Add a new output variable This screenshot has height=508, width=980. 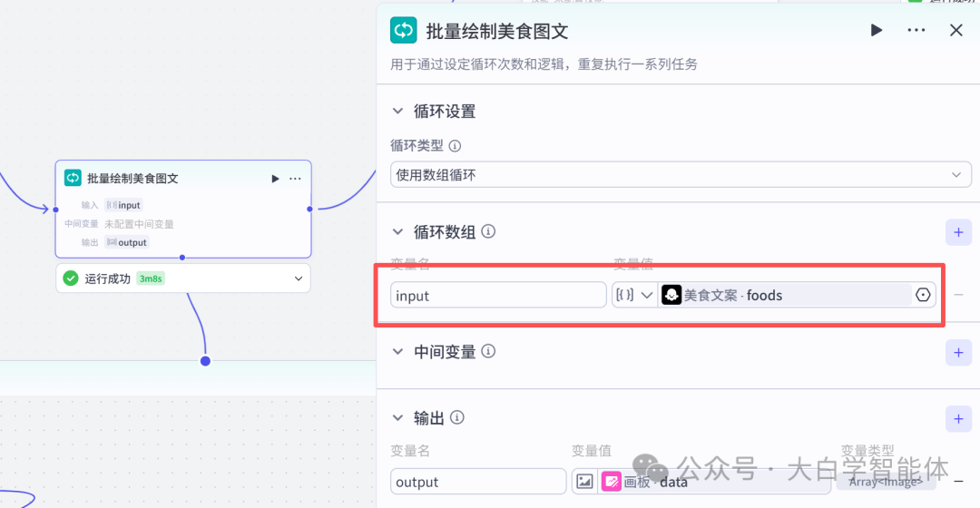point(958,419)
